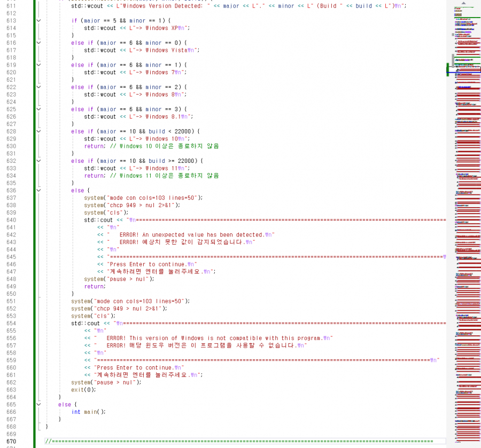The height and width of the screenshot is (448, 481).
Task: Click the text 'Windows 7' on line 620
Action: tap(160, 72)
